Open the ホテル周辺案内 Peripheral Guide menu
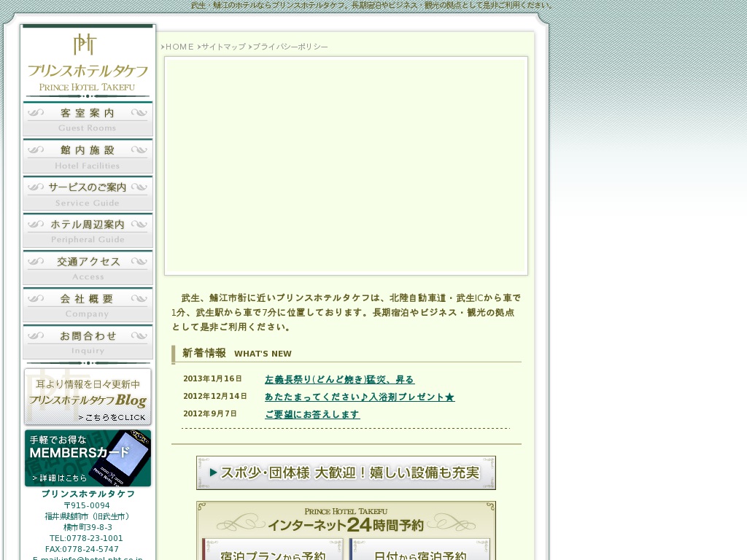The image size is (747, 560). [x=88, y=230]
